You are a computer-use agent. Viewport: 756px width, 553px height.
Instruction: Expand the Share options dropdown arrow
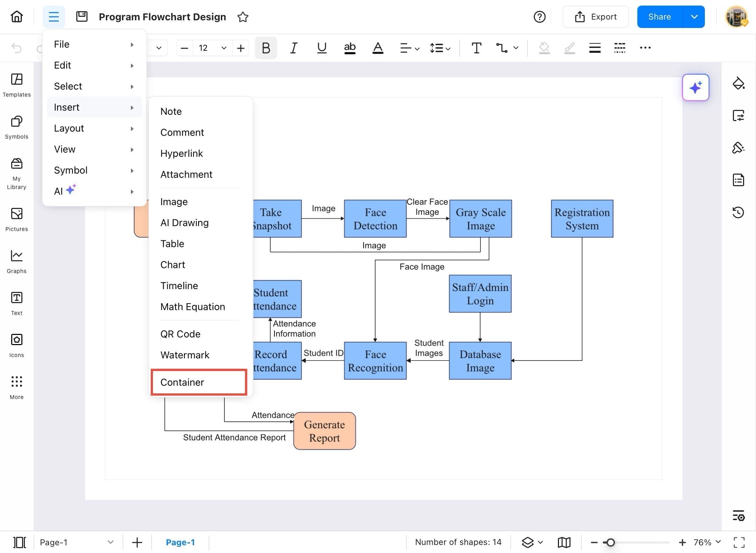click(x=694, y=17)
